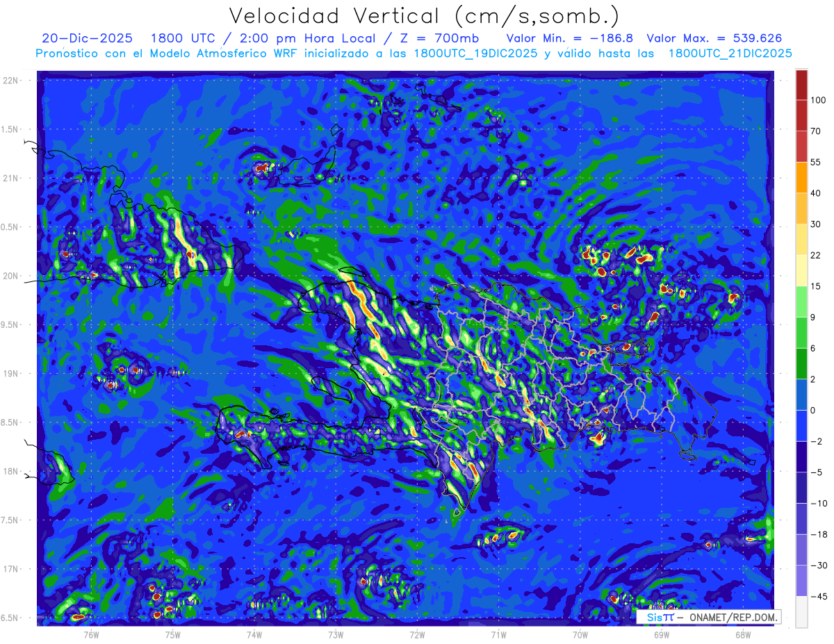Click the '18N' latitude axis label

(10, 471)
